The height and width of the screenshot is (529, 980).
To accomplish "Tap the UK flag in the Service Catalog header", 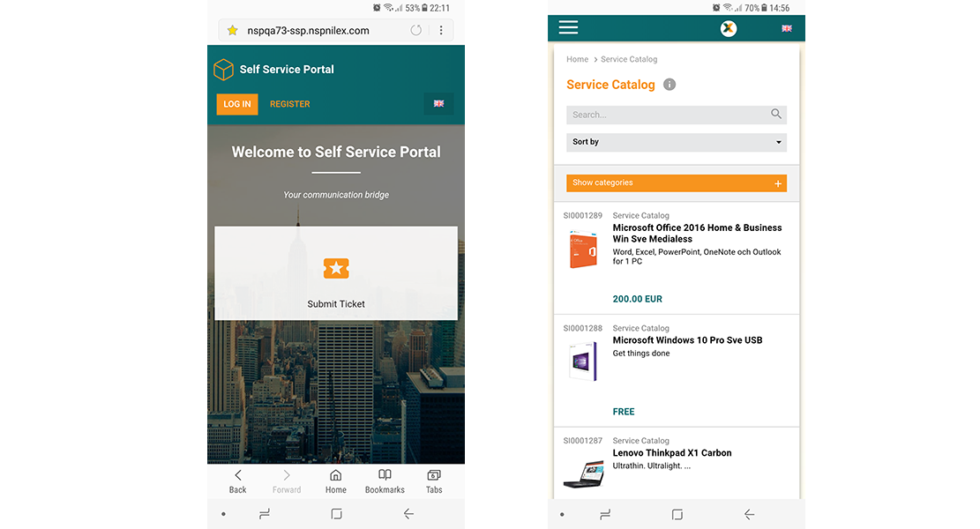I will pos(787,28).
